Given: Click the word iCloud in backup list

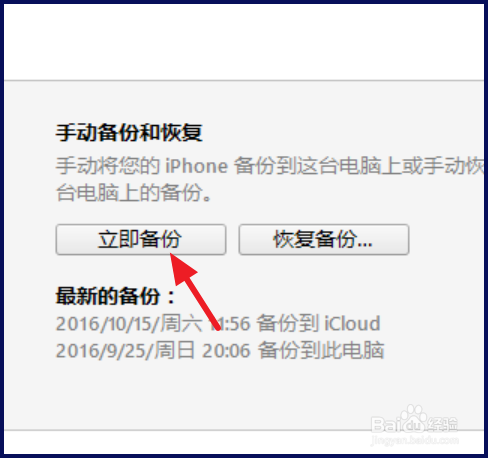Looking at the screenshot, I should click(x=352, y=323).
